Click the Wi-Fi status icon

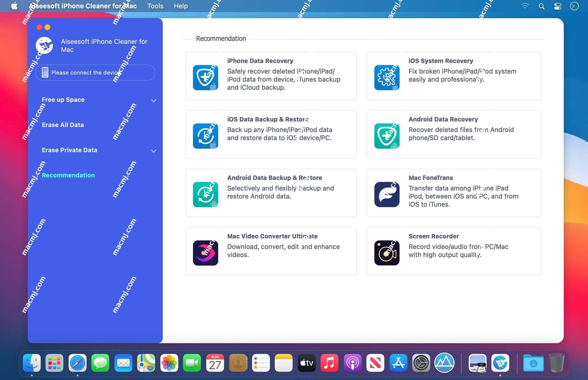[x=525, y=6]
